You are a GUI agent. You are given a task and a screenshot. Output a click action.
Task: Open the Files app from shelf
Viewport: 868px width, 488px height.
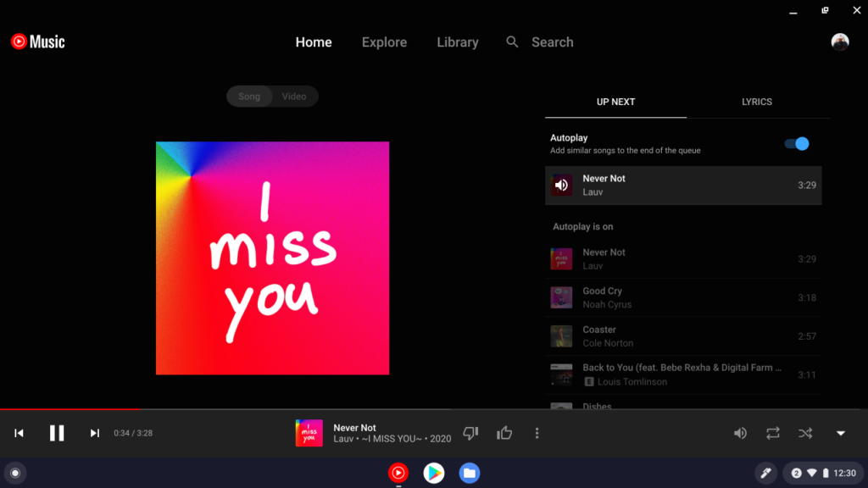click(470, 473)
